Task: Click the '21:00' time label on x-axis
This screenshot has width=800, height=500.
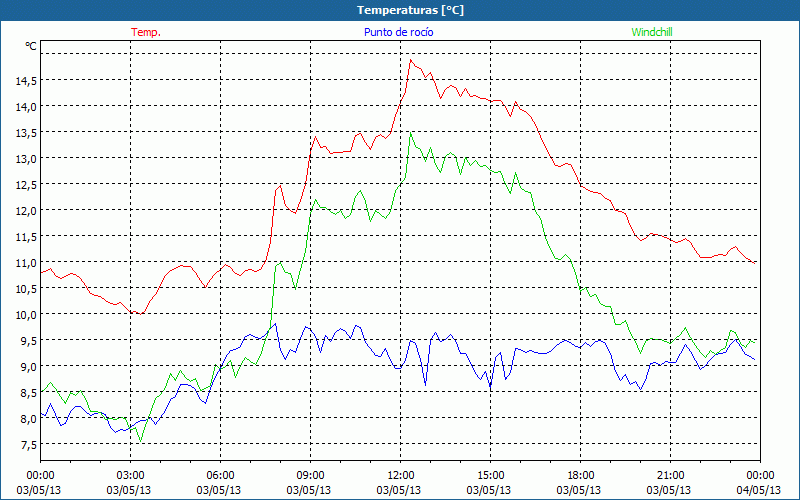Action: 670,475
